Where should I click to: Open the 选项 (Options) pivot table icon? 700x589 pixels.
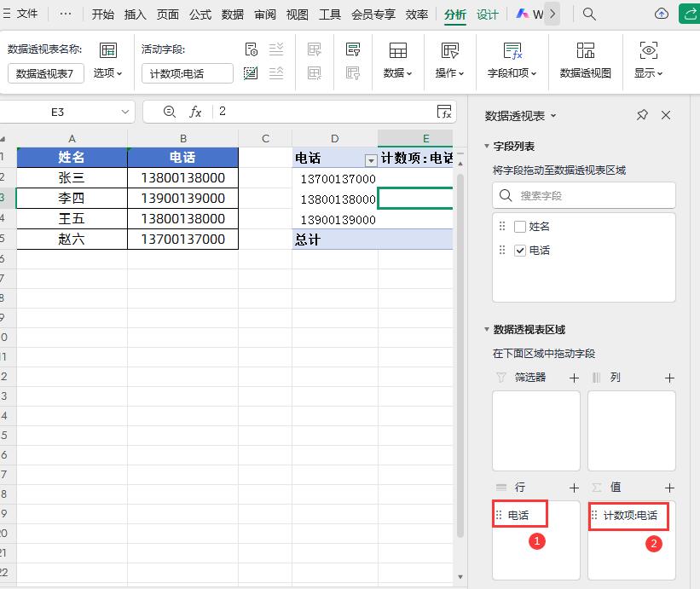(108, 50)
